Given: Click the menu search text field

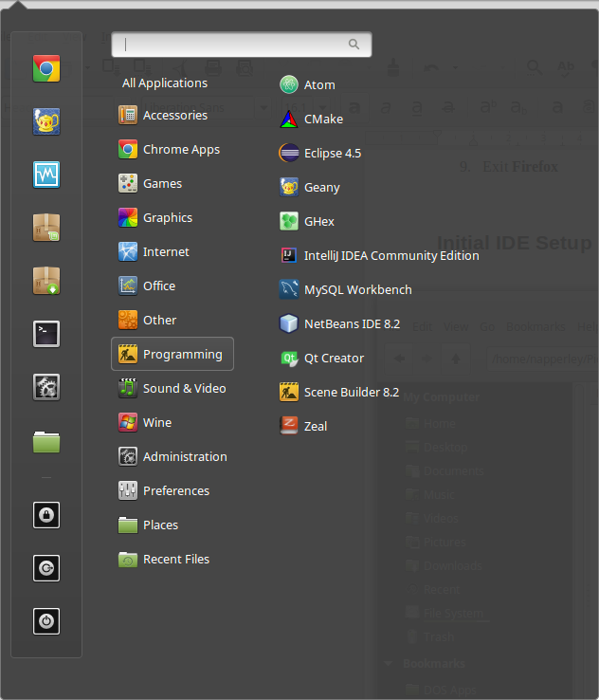Looking at the screenshot, I should [x=242, y=45].
